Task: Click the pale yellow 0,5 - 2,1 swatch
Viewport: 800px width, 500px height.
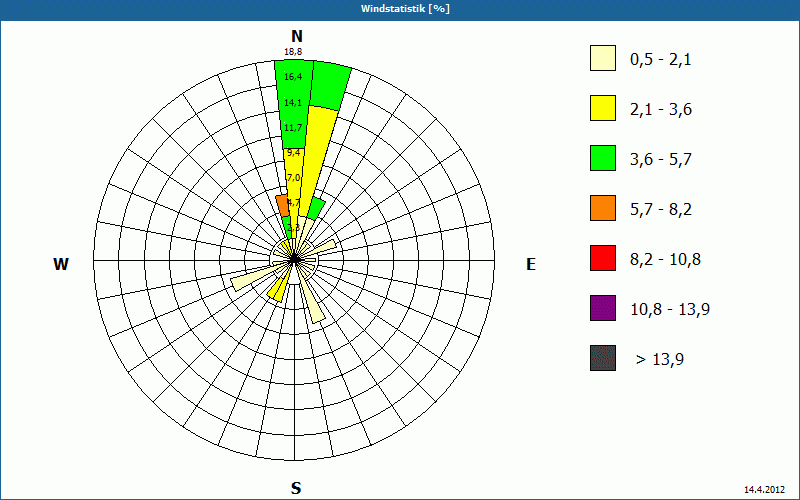Action: pyautogui.click(x=603, y=58)
